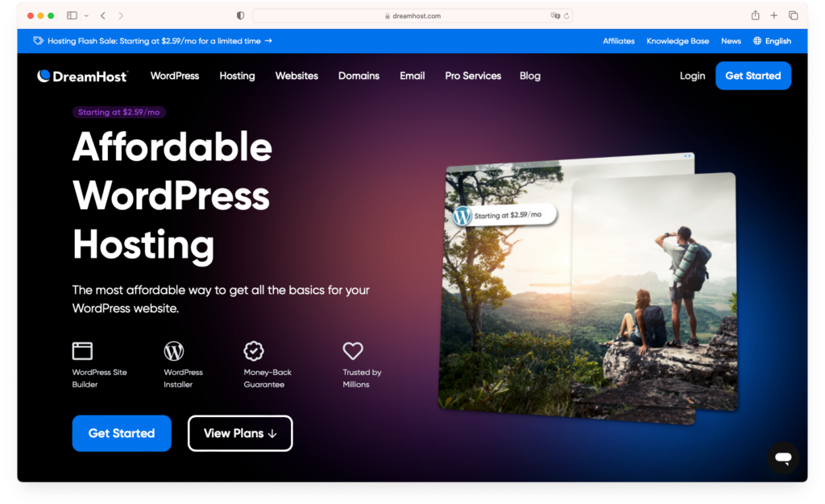The width and height of the screenshot is (825, 504).
Task: Open the Pro Services menu
Action: pos(473,76)
